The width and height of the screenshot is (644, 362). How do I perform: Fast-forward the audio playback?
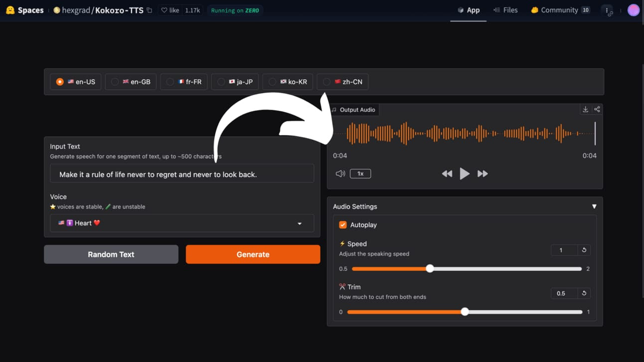point(483,174)
